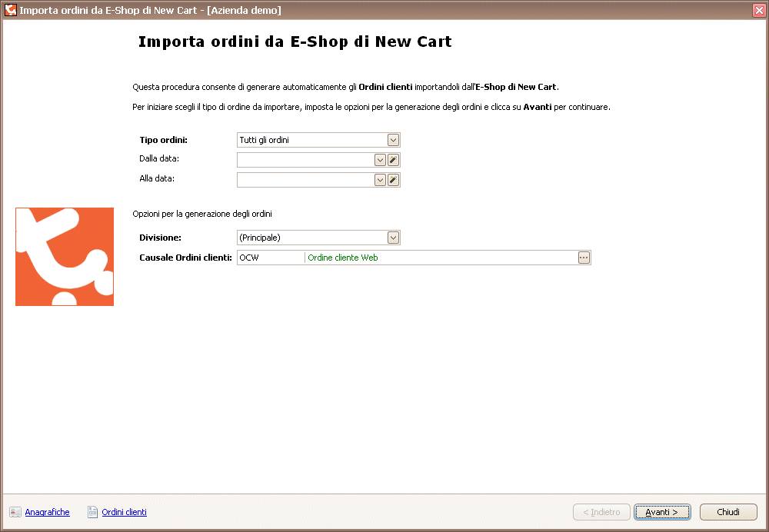This screenshot has height=532, width=769.
Task: Click the green Ordine cliente Web description text
Action: click(x=343, y=258)
